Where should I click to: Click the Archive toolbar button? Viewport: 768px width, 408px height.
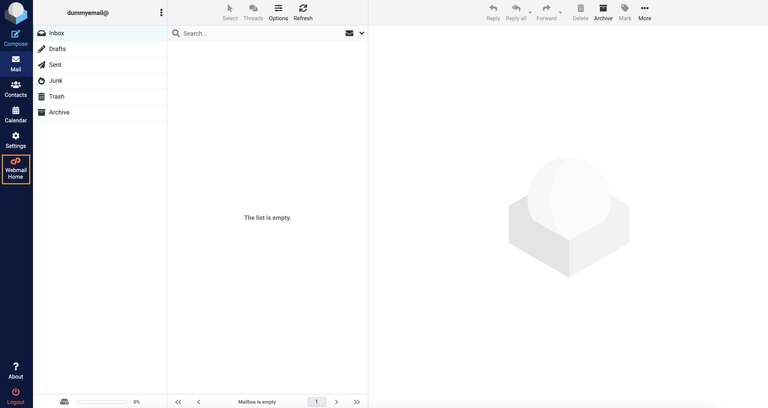(x=603, y=13)
